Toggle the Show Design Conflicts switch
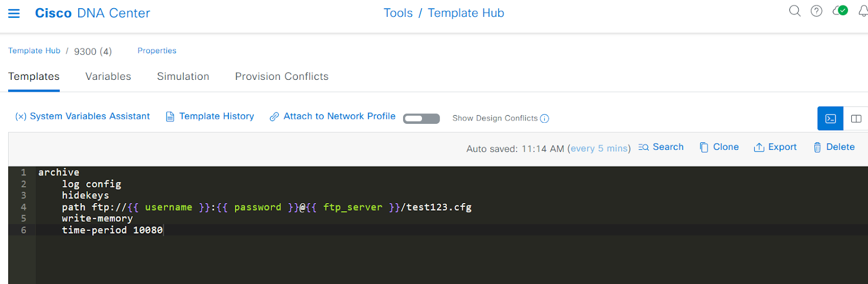Viewport: 868px width, 284px height. point(422,118)
